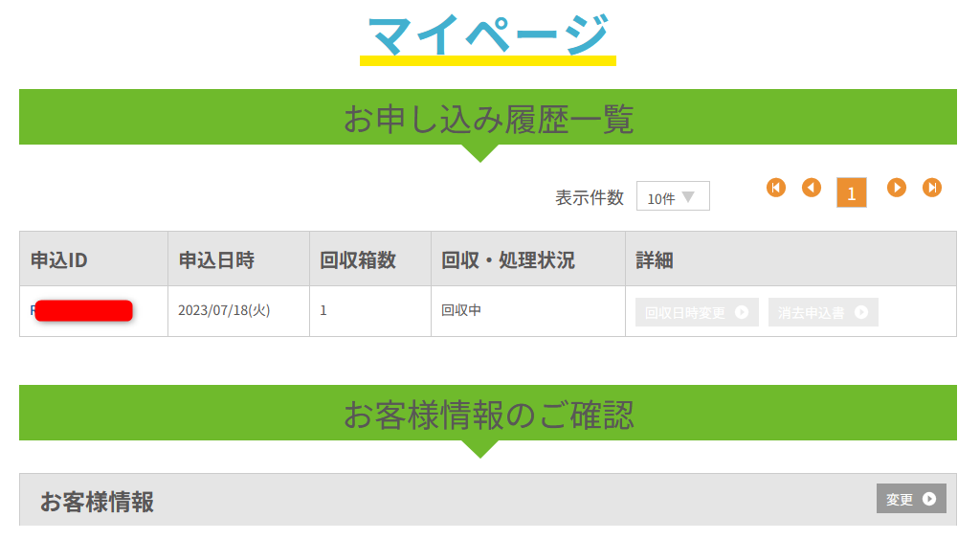Click the お客様情報のご確認 green banner
Screen dimensions: 980x540
[x=488, y=414]
